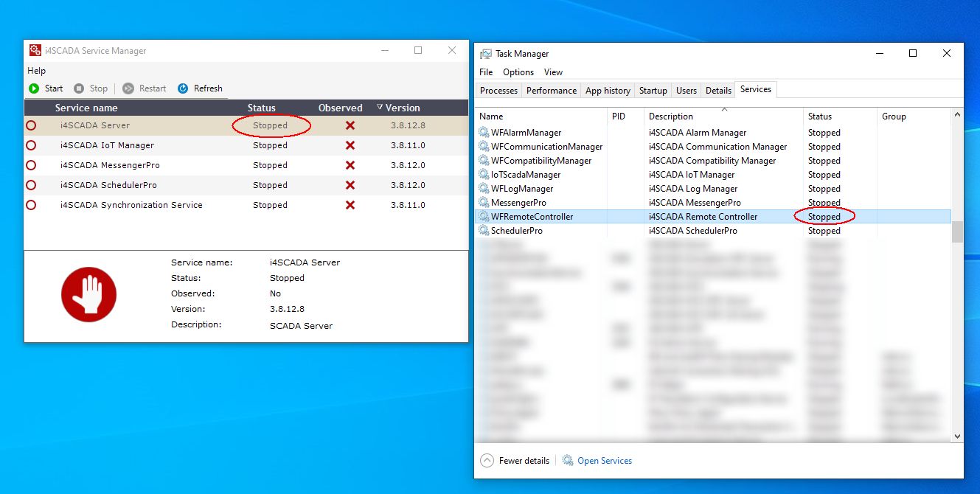
Task: Click the gear icon beside SchedulerPro in Task Manager
Action: coord(484,231)
